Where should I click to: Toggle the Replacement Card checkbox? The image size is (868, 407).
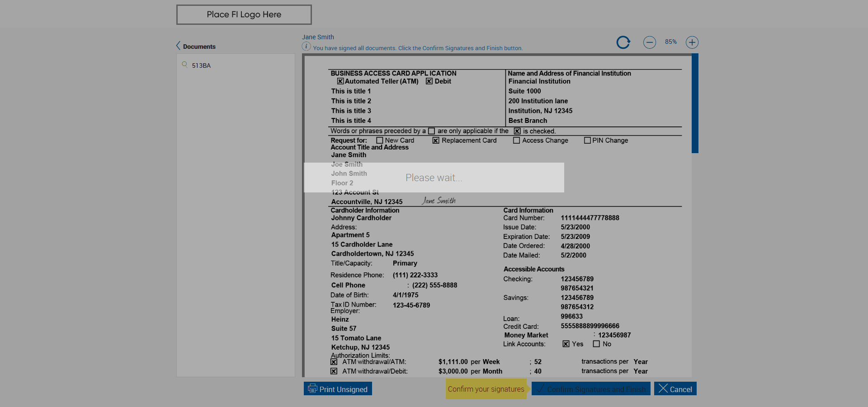[x=436, y=140]
